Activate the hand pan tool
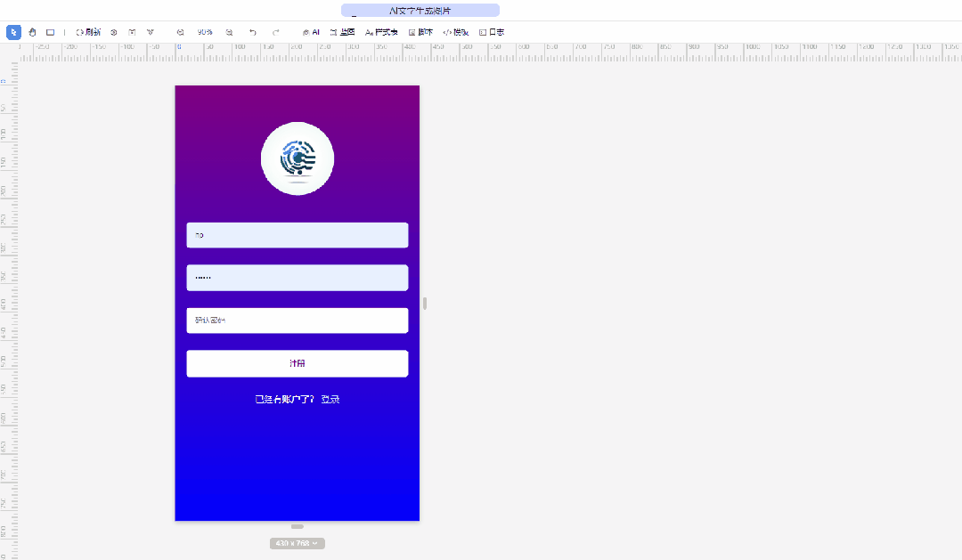962x560 pixels. 33,32
